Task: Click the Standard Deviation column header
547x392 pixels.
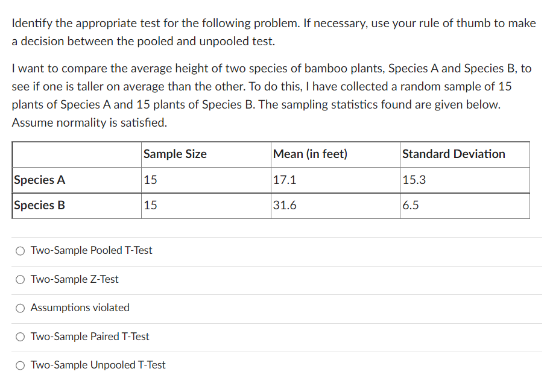Action: pos(453,154)
